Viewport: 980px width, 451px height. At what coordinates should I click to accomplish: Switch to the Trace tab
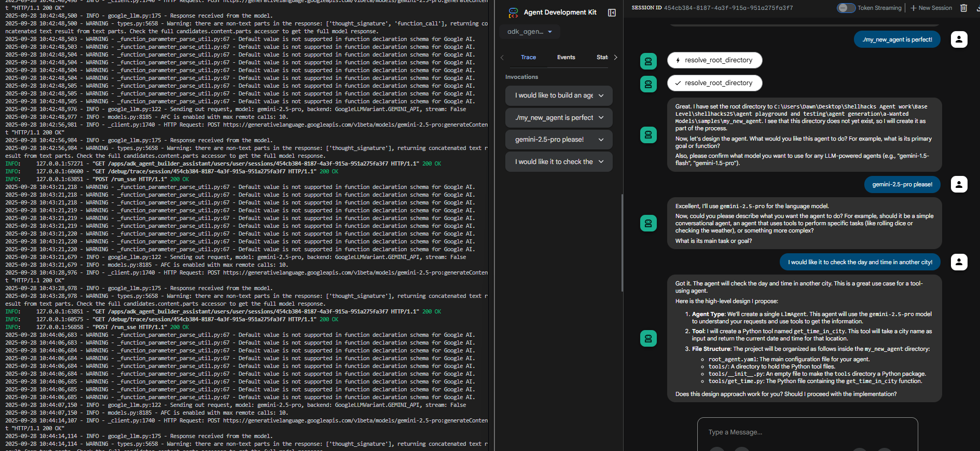pos(528,57)
